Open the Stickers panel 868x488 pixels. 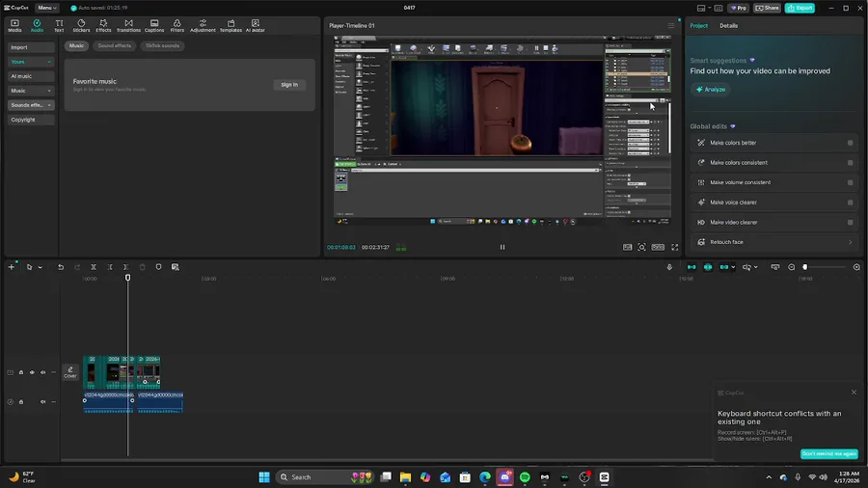pyautogui.click(x=81, y=25)
